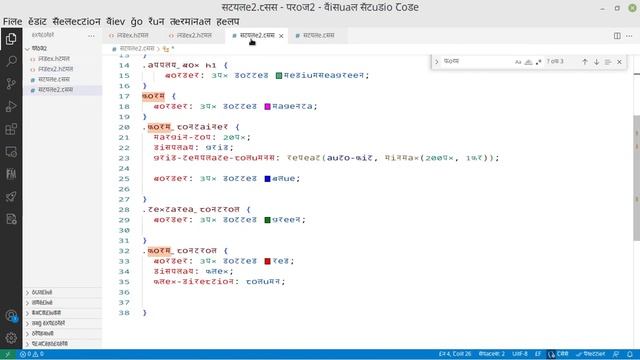Open the Terminal menu
640x360 pixels.
[x=190, y=22]
